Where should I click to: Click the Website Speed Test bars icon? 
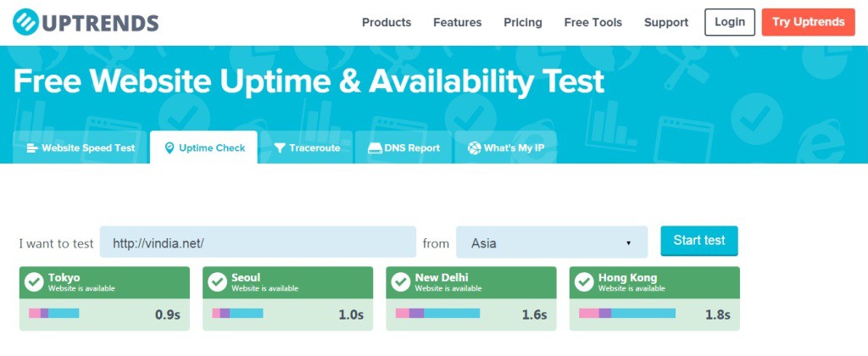(33, 147)
